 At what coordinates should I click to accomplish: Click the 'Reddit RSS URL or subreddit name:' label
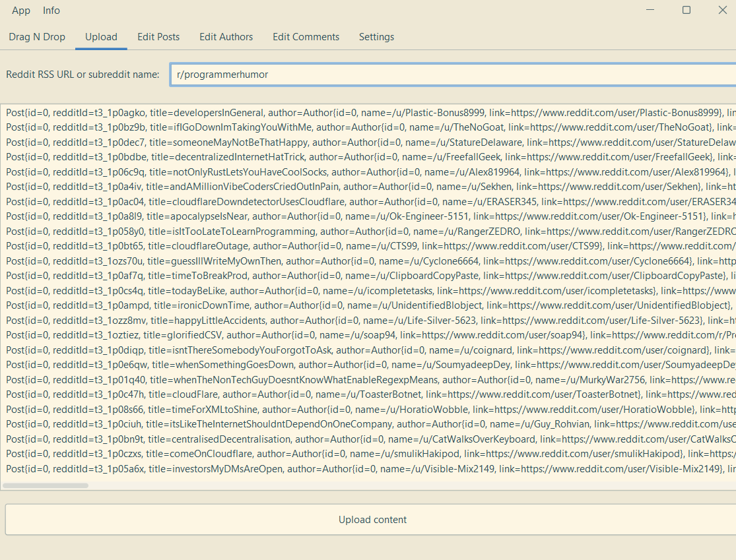pos(83,75)
